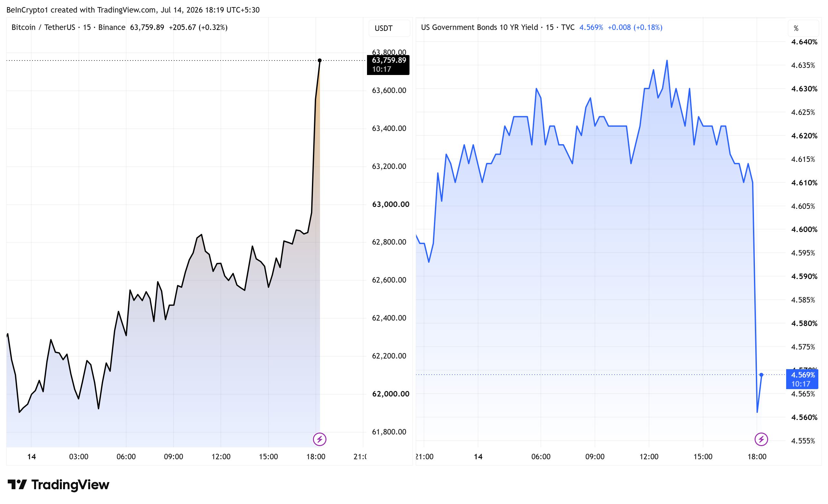Click the 12:00 time label on yield chart
The height and width of the screenshot is (504, 828).
(649, 457)
